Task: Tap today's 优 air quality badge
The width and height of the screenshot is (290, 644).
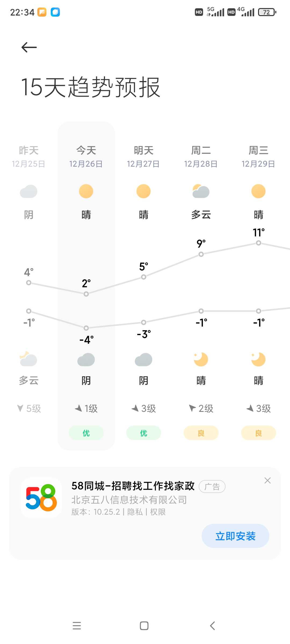Action: (86, 433)
